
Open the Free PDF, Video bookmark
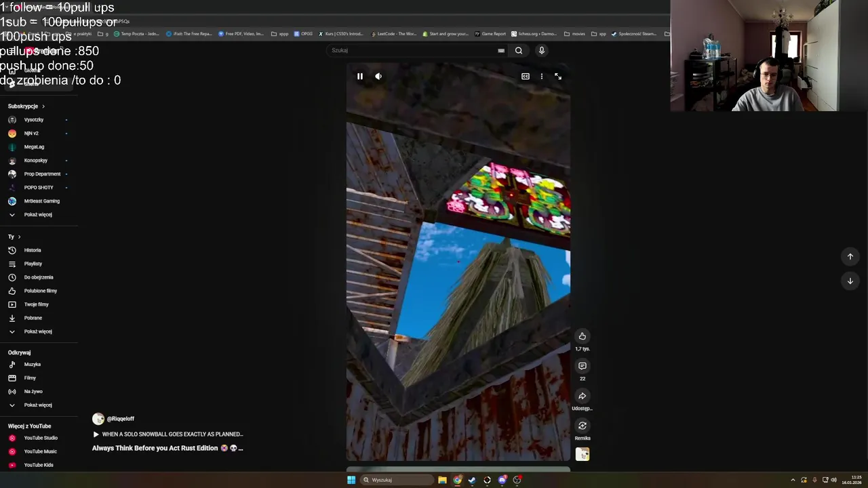[241, 34]
